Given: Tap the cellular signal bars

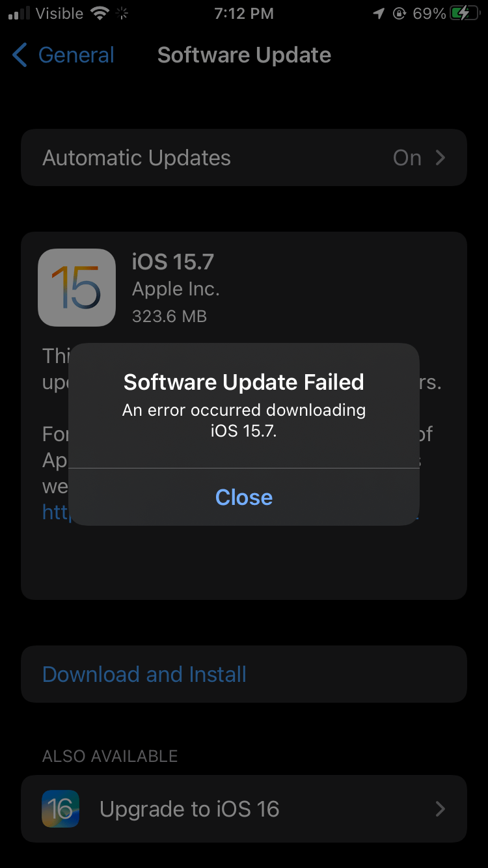Looking at the screenshot, I should pos(19,14).
